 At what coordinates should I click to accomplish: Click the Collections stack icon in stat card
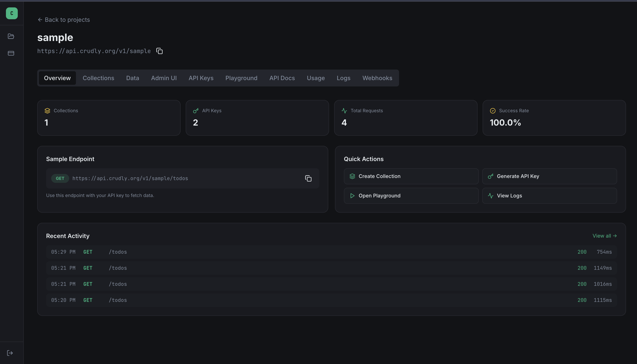[47, 111]
